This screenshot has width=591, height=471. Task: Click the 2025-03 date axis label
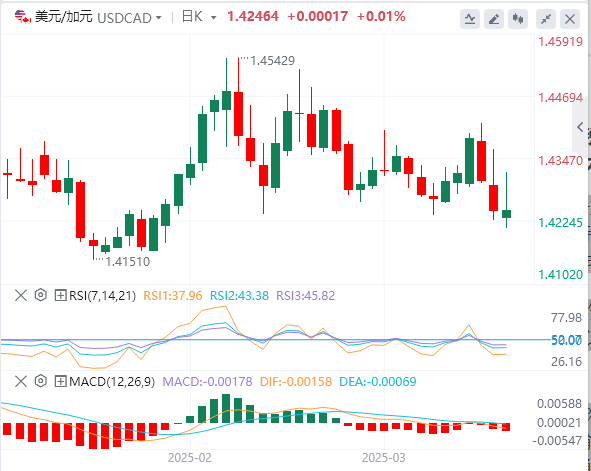pyautogui.click(x=384, y=458)
